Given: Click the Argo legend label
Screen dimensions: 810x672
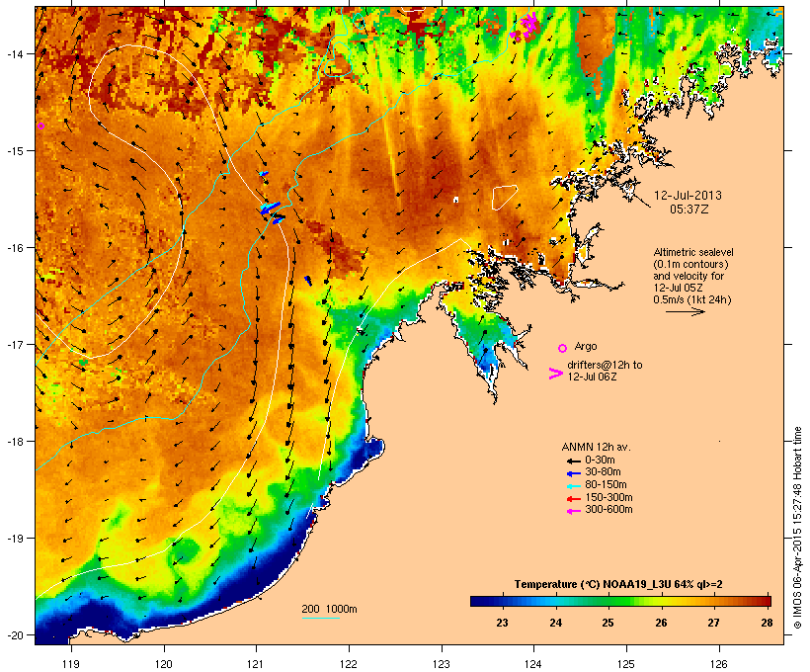Looking at the screenshot, I should coord(586,346).
